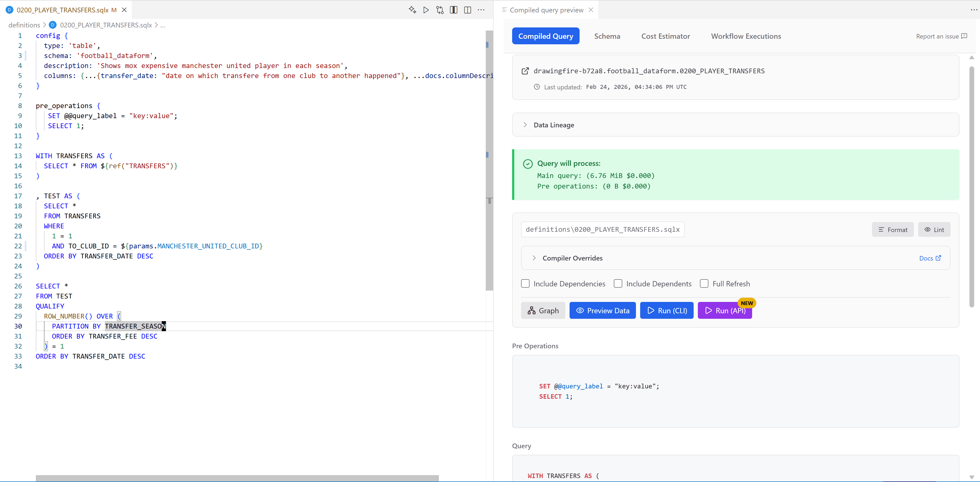Click the blue D file icon in breadcrumb
The image size is (980, 482).
(x=53, y=25)
